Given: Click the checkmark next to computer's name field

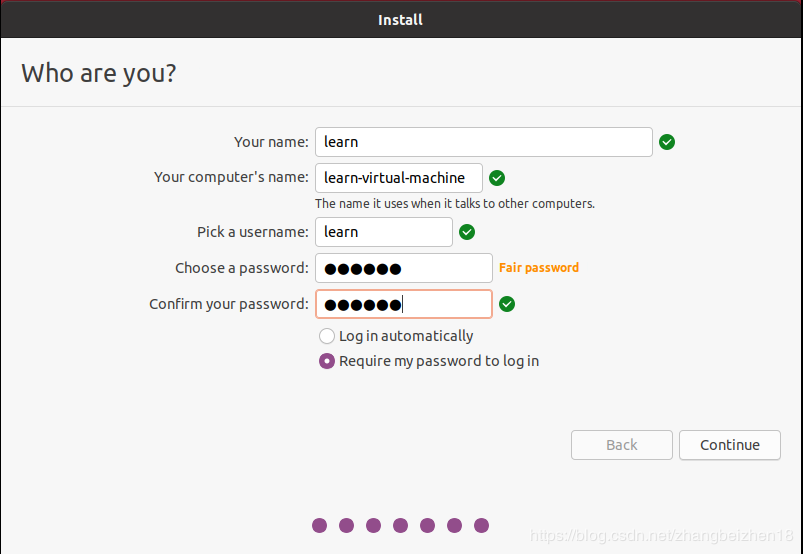Looking at the screenshot, I should point(497,178).
